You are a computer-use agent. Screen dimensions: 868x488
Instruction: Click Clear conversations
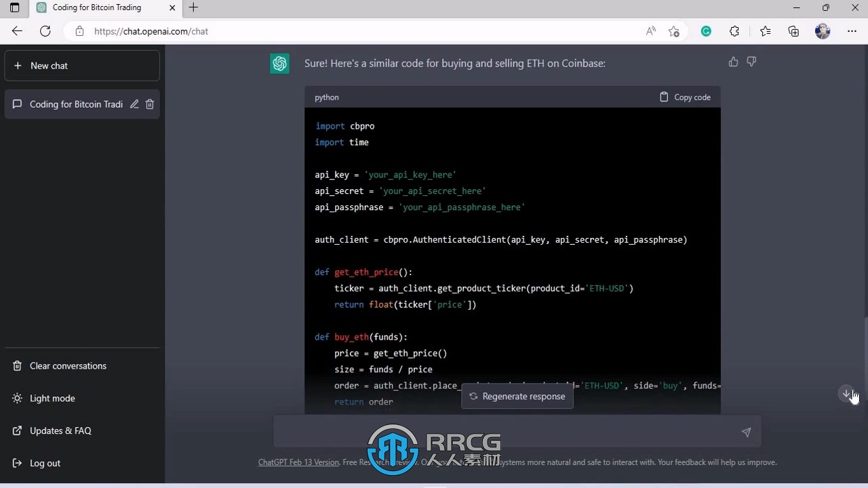pos(82,366)
